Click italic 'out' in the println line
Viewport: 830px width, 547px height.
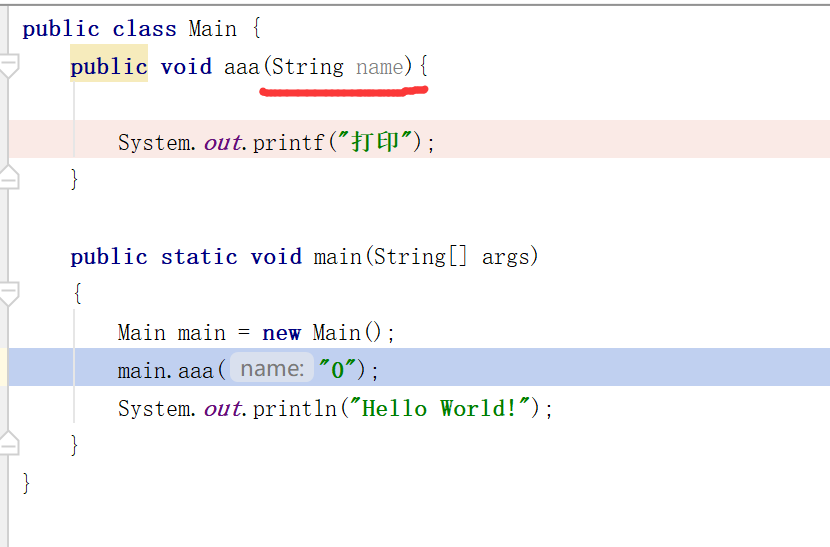(x=223, y=408)
